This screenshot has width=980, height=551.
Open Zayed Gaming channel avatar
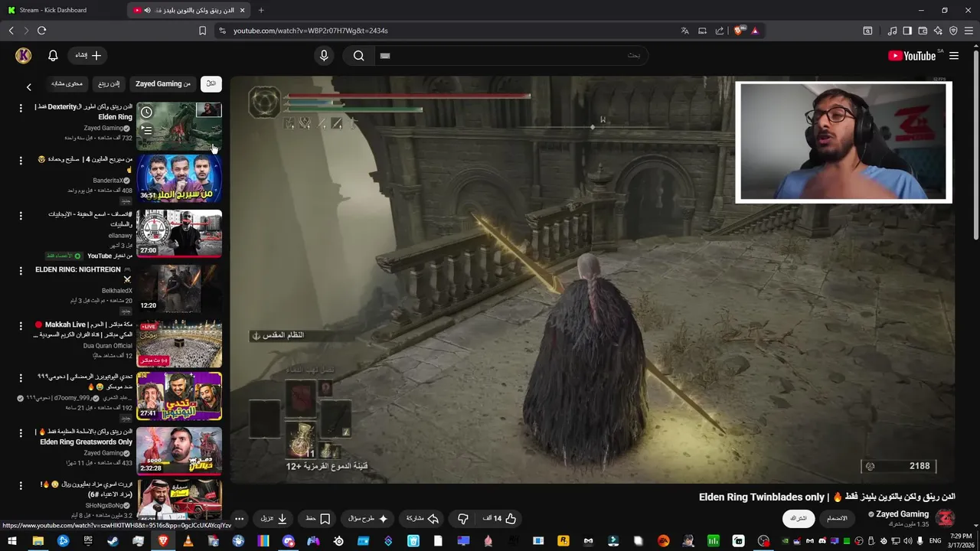tap(946, 518)
